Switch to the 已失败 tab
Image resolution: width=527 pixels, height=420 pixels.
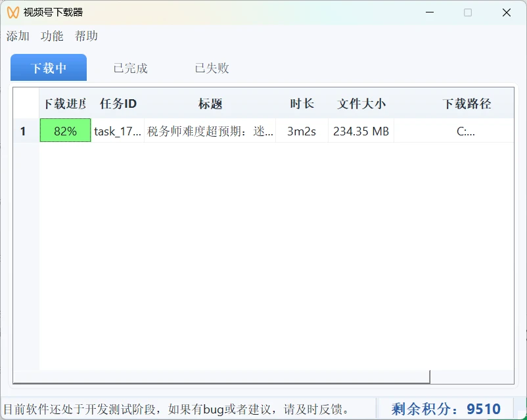(212, 68)
